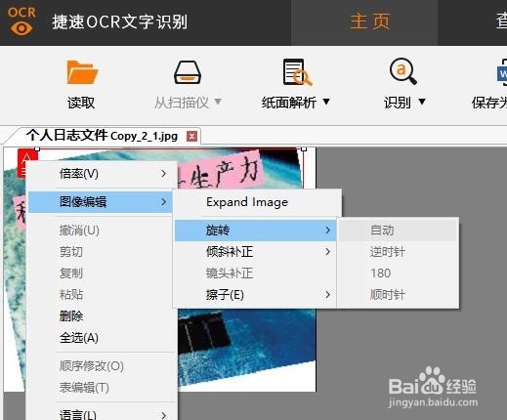Select the 个人日志文件 Copy_2_1.jpg document tab
Screen dimensions: 507x420
point(102,136)
